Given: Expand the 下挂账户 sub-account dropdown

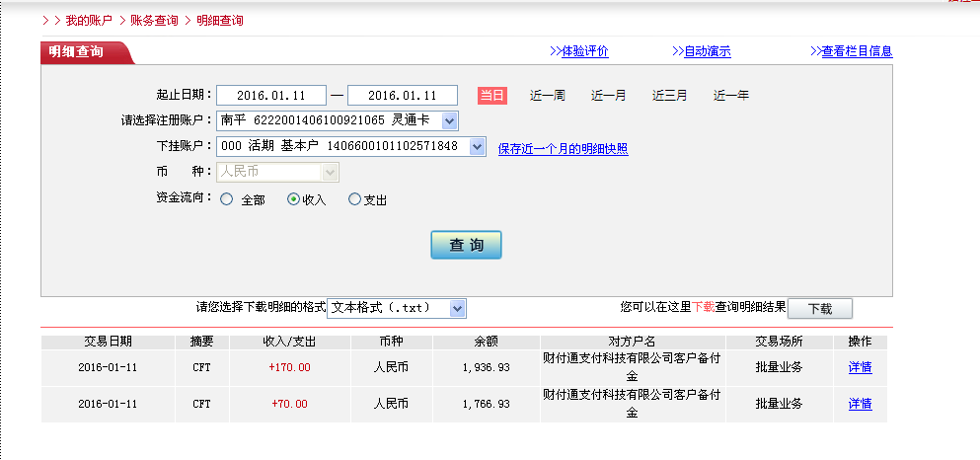Looking at the screenshot, I should 477,146.
